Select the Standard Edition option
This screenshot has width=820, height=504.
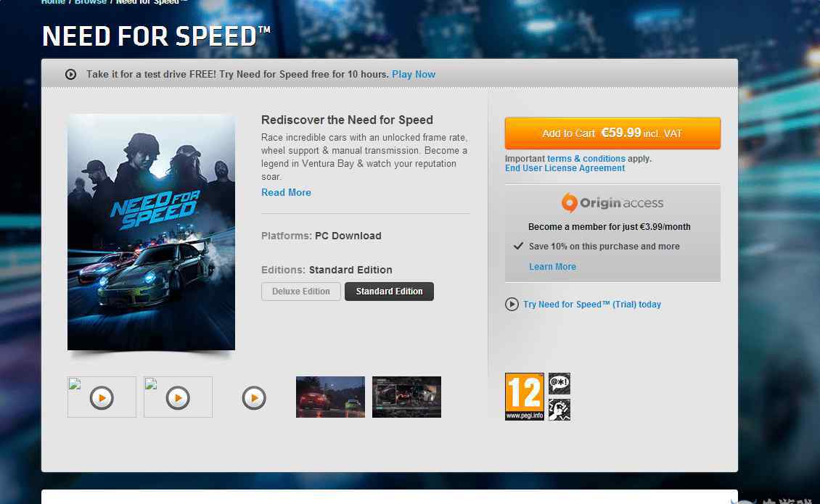coord(389,292)
